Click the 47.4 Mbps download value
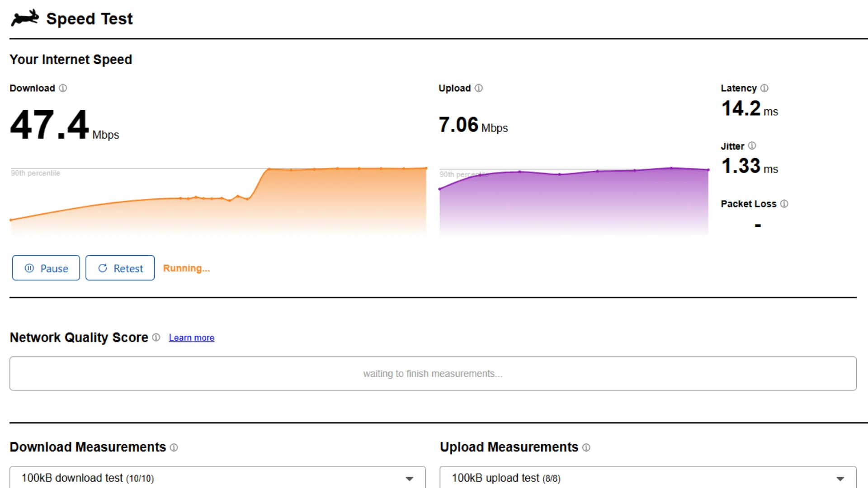Image resolution: width=868 pixels, height=488 pixels. [64, 125]
